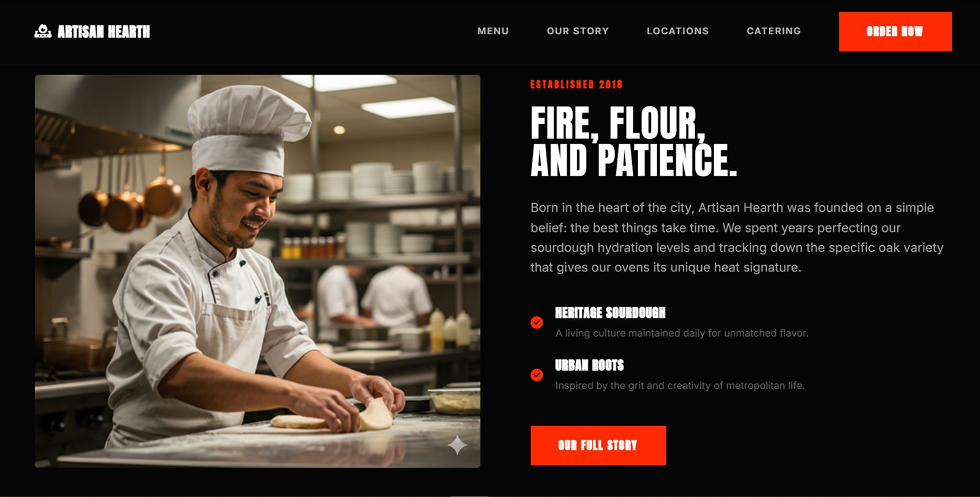The width and height of the screenshot is (980, 497).
Task: Click the living culture description text
Action: pos(682,333)
